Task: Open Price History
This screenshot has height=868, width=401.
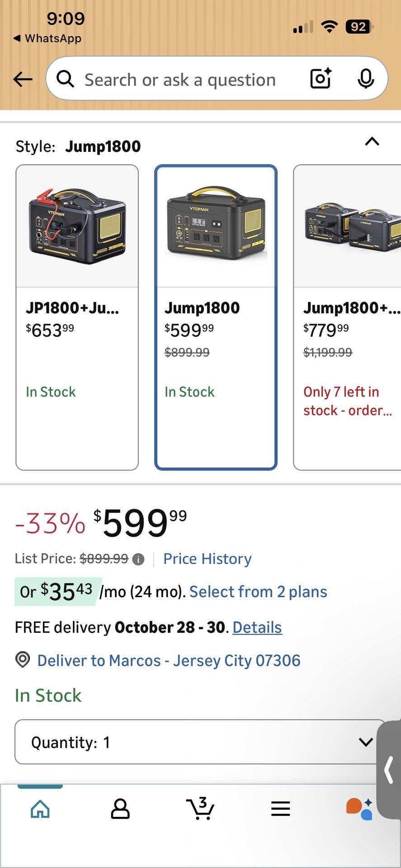Action: click(208, 559)
